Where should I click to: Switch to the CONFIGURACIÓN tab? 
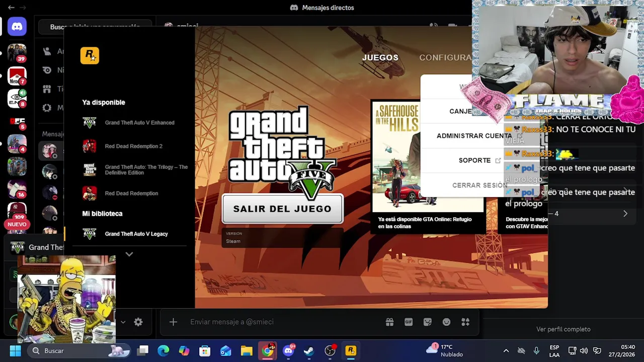445,58
